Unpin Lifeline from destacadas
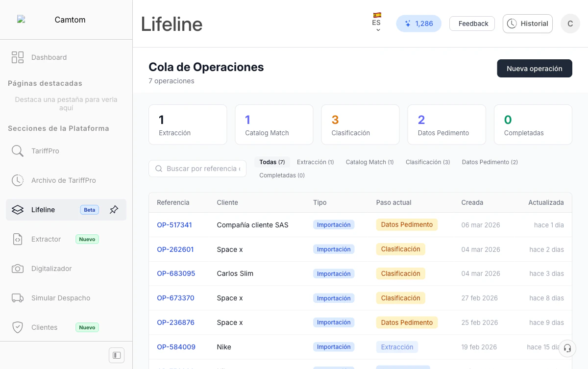The image size is (588, 369). [114, 209]
